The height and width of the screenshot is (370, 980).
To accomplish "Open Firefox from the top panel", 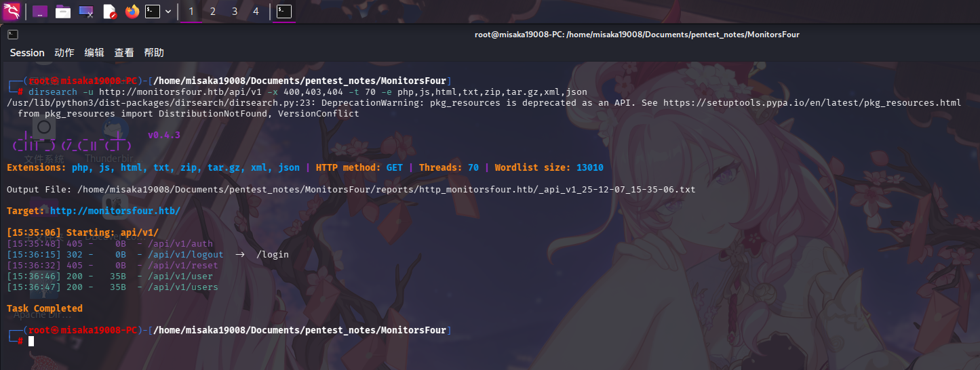I will [132, 12].
